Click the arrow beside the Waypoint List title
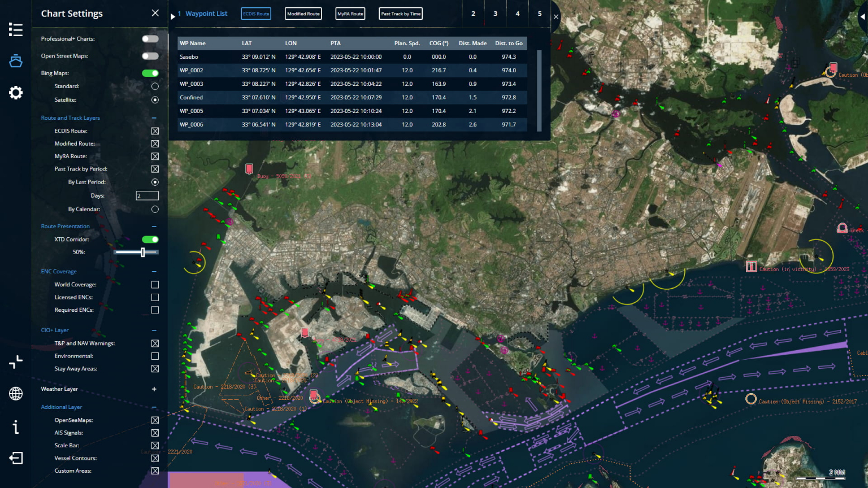This screenshot has width=868, height=488. [173, 16]
